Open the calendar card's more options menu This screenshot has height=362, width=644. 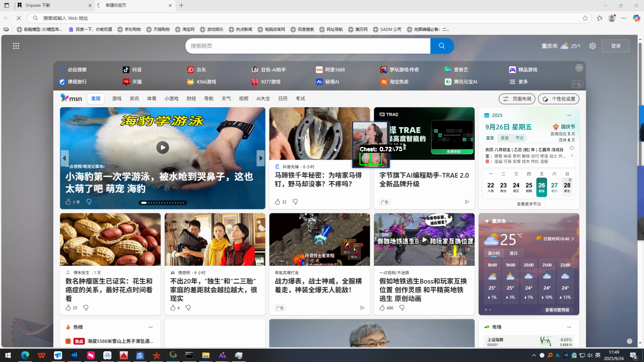[569, 115]
